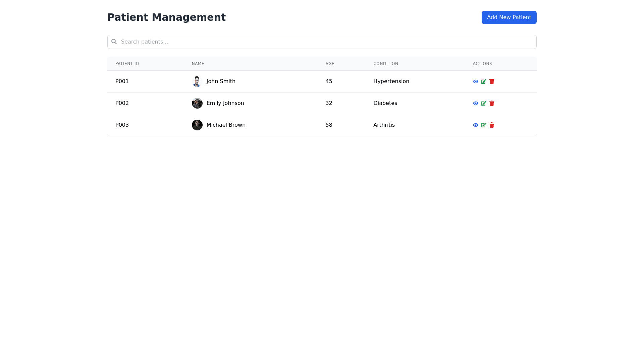Viewport: 644px width, 362px height.
Task: View Emily Johnson's patient details
Action: 475,103
